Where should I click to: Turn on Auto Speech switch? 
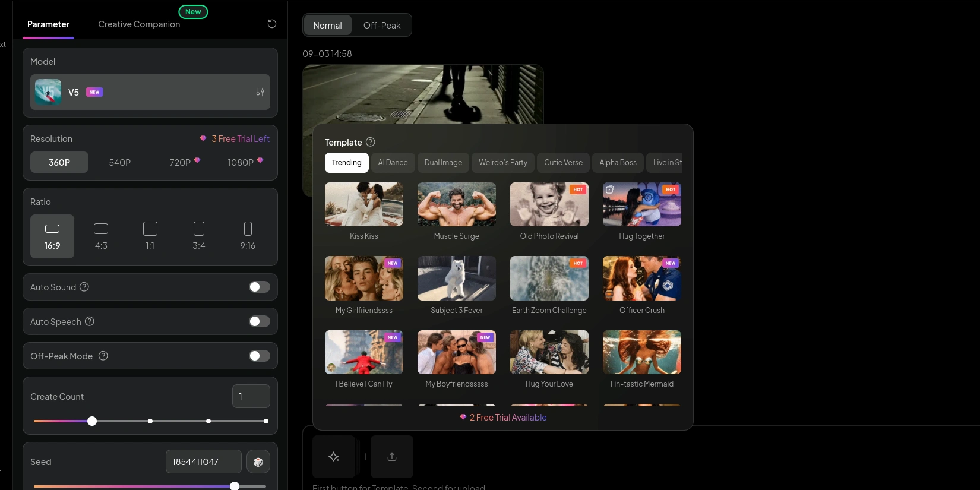pyautogui.click(x=259, y=321)
